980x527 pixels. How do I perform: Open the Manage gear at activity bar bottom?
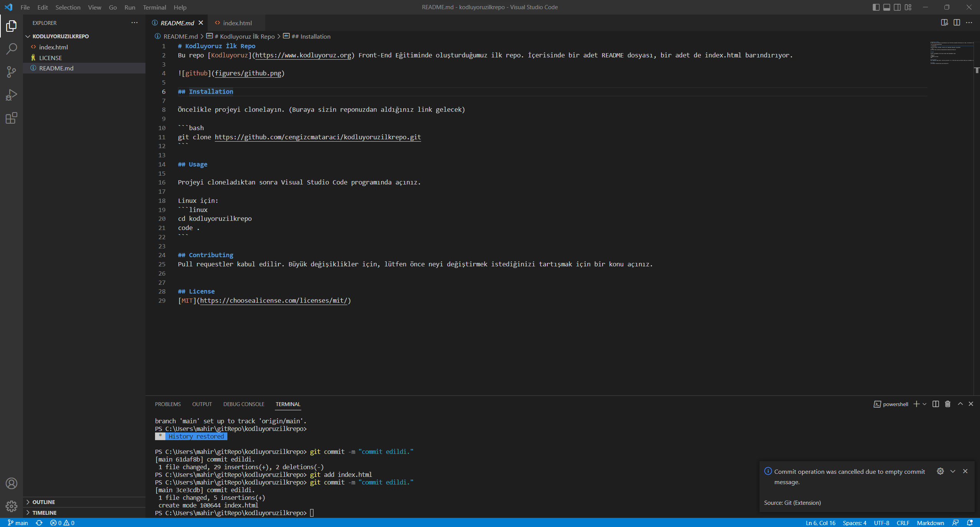point(11,506)
